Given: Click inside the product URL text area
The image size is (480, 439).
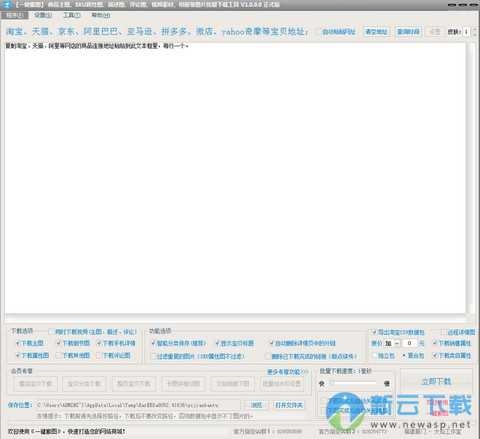Looking at the screenshot, I should click(235, 178).
